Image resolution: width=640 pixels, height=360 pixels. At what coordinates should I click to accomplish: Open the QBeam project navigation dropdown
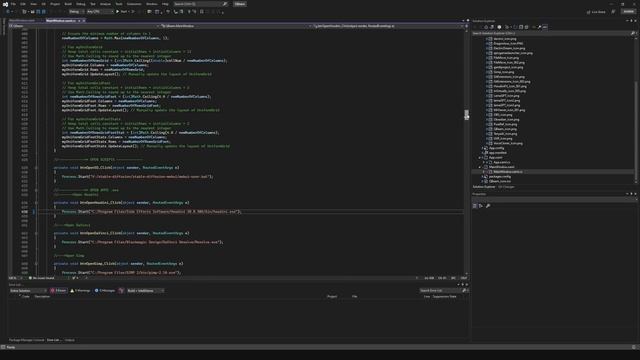84,26
